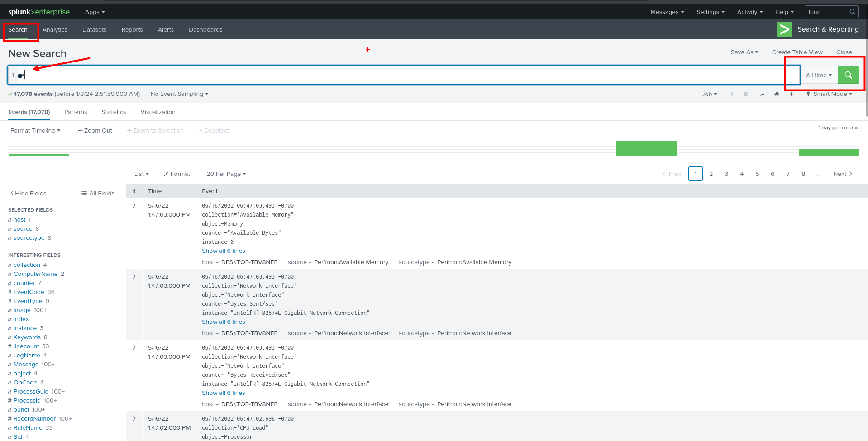Click the export download icon

click(x=791, y=95)
